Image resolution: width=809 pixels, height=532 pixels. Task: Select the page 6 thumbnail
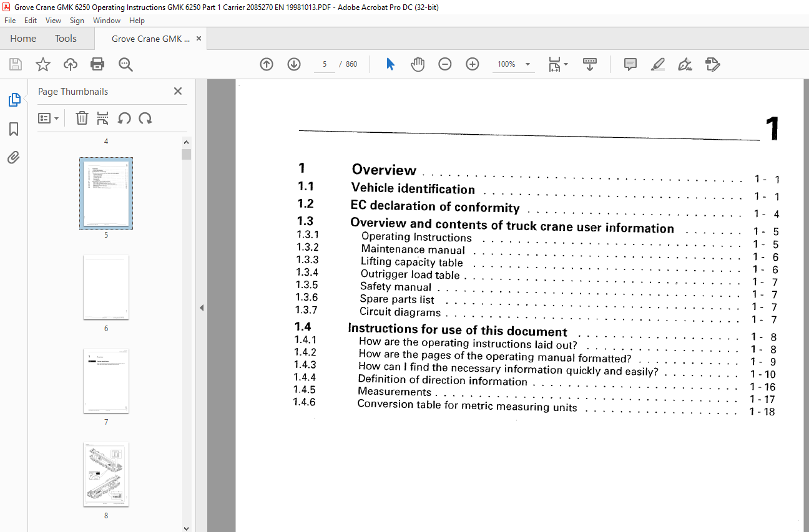coord(106,287)
